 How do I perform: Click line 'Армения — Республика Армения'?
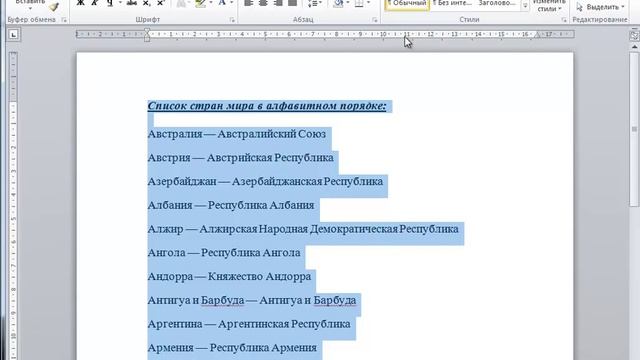232,348
